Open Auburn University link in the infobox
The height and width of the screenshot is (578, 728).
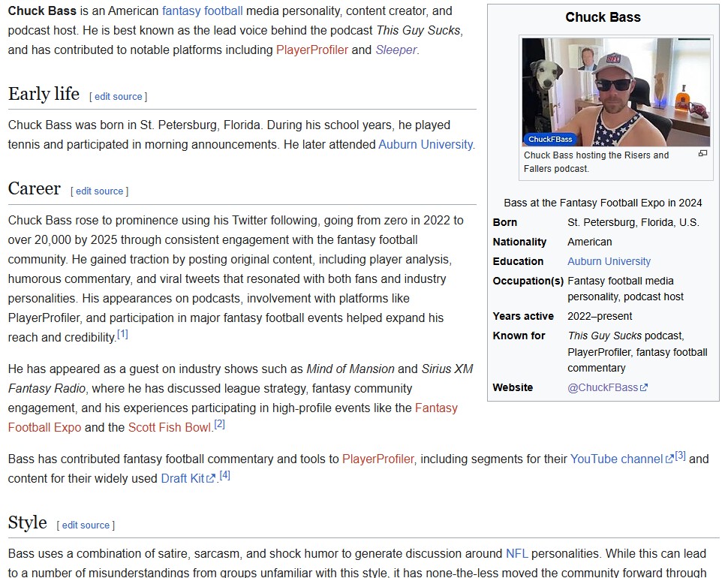click(x=609, y=261)
